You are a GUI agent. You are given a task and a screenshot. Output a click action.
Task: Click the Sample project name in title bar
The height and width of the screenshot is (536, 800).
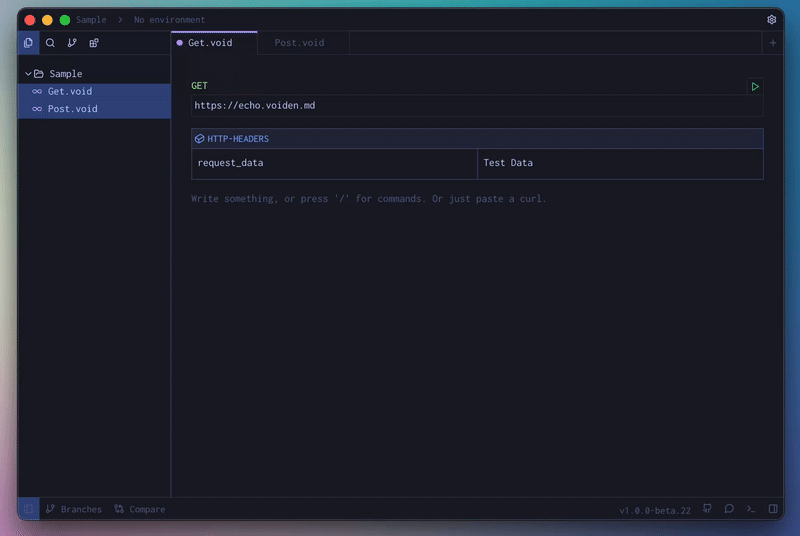(x=91, y=20)
